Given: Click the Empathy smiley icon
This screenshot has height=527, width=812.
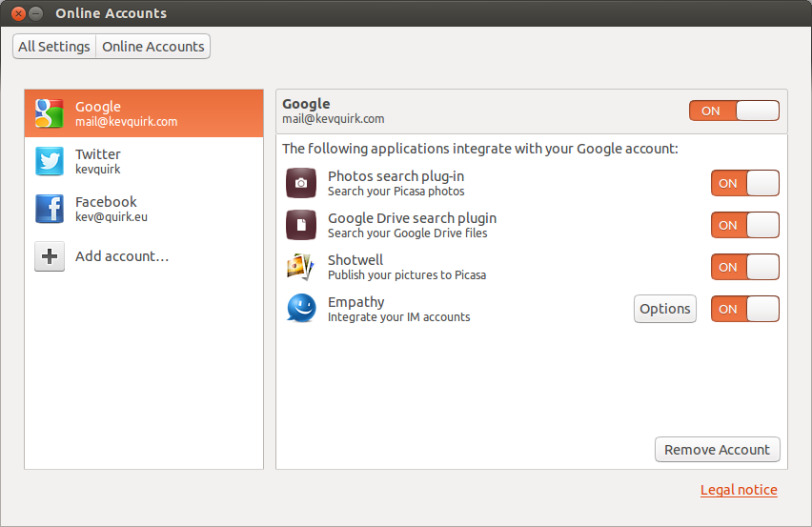Looking at the screenshot, I should (x=301, y=309).
